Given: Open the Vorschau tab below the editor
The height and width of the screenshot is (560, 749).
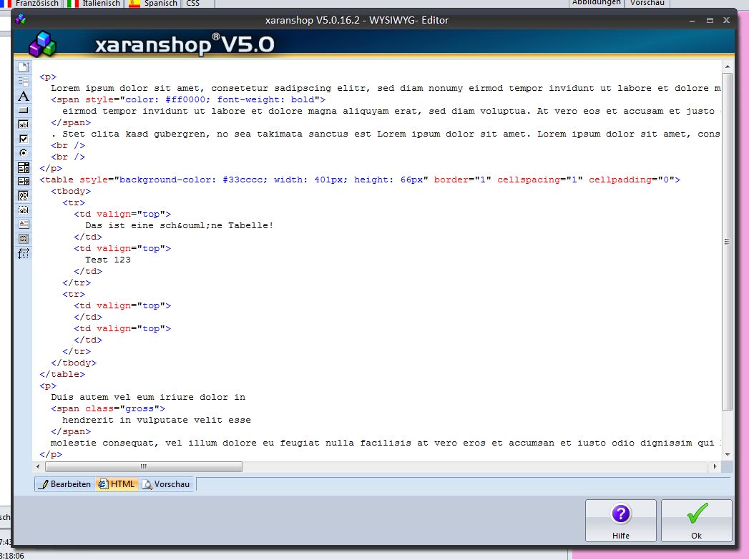Looking at the screenshot, I should [x=167, y=484].
